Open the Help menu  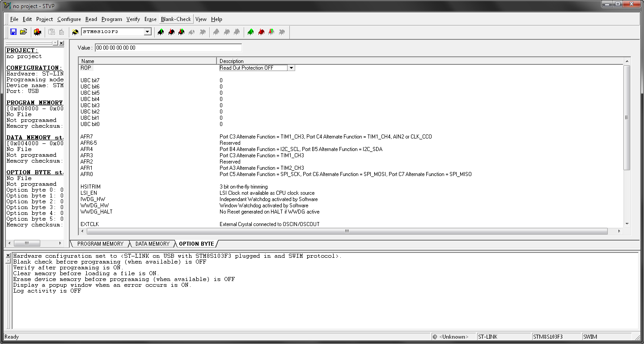(x=216, y=19)
